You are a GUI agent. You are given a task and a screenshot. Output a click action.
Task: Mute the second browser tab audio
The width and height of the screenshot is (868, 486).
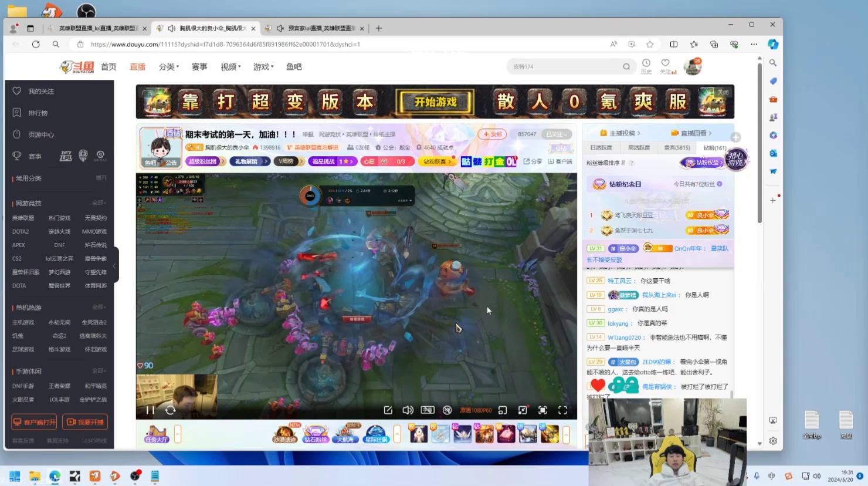[x=172, y=28]
